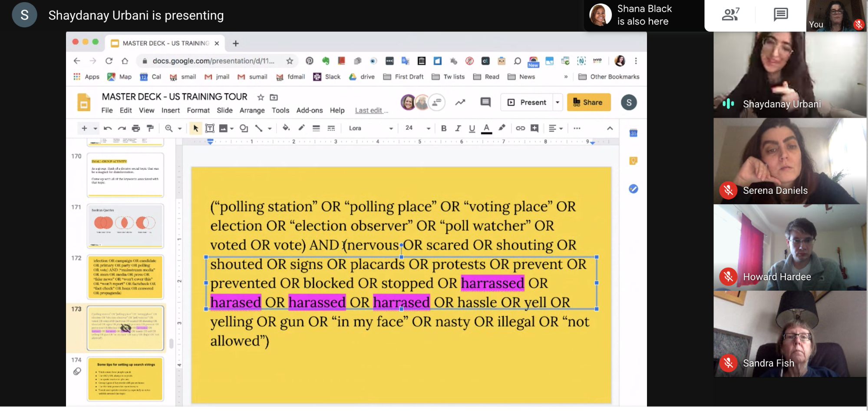Click the insert link icon

520,128
